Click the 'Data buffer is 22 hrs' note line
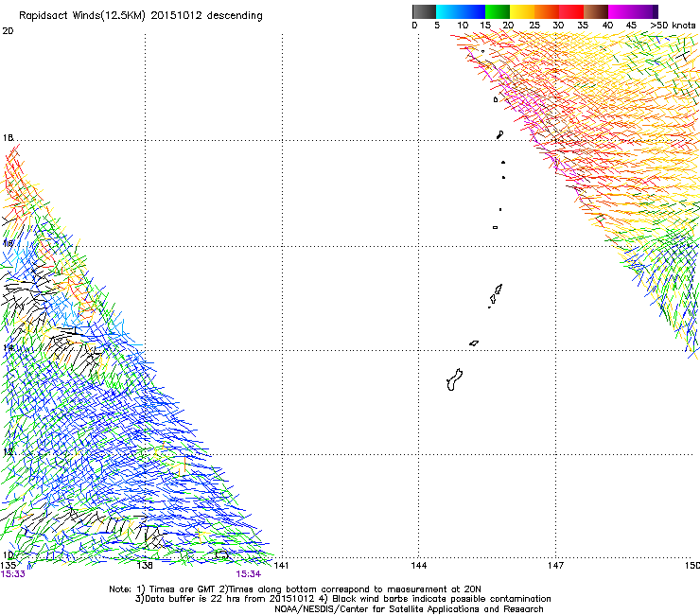700x615 pixels. pyautogui.click(x=342, y=599)
